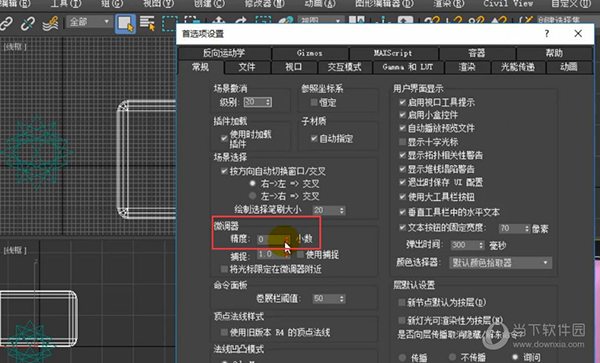
Task: Select the Link tool in the main toolbar
Action: 5,23
